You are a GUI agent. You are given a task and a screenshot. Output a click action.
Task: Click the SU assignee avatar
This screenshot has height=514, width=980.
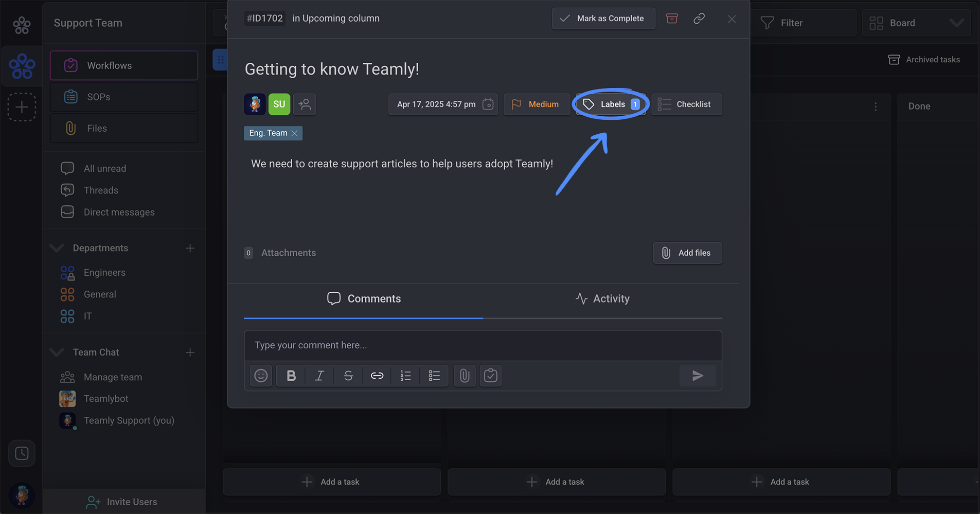[x=279, y=104]
